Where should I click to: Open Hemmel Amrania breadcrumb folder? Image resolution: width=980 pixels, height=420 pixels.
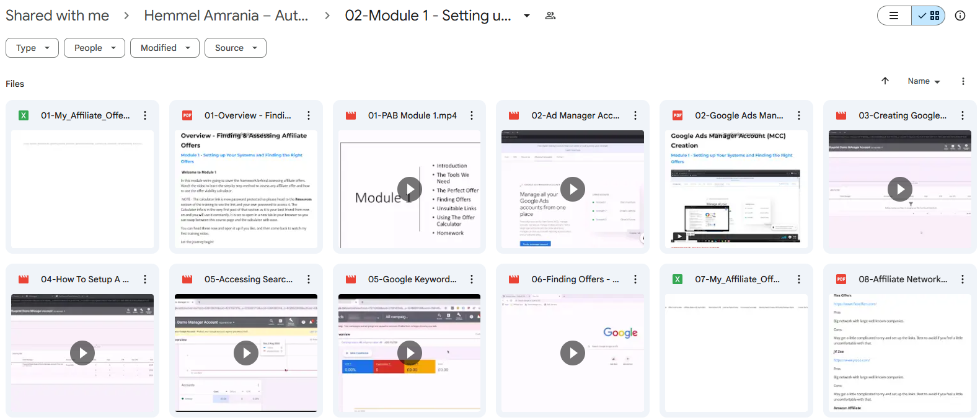pyautogui.click(x=226, y=16)
